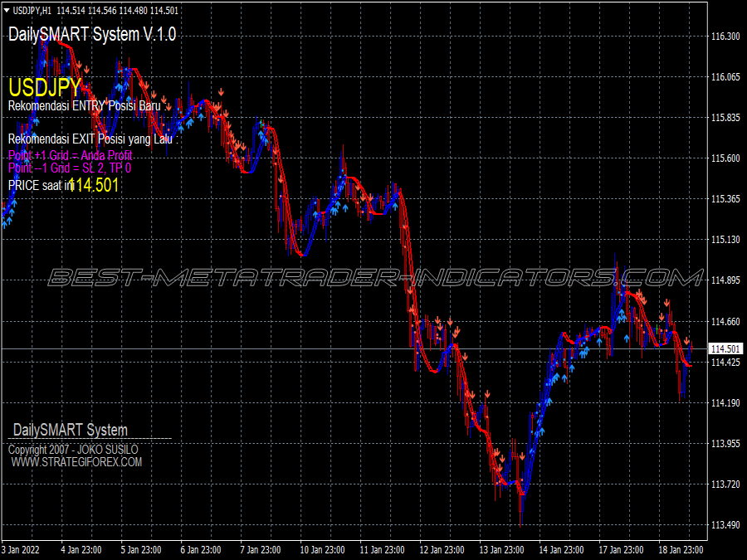Image resolution: width=747 pixels, height=560 pixels.
Task: Click the yellow 114.501 price value
Action: (x=95, y=185)
